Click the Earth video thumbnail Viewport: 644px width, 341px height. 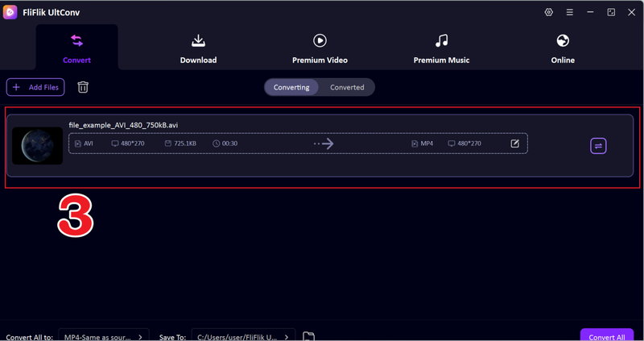(37, 146)
